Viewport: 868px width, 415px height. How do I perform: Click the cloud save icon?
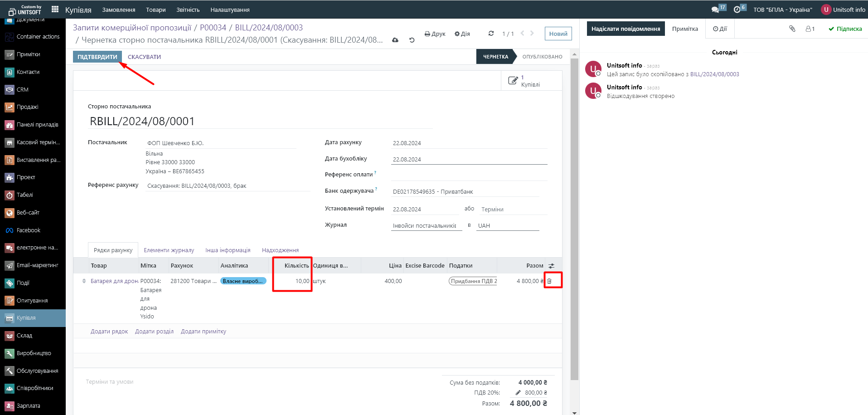pyautogui.click(x=395, y=40)
